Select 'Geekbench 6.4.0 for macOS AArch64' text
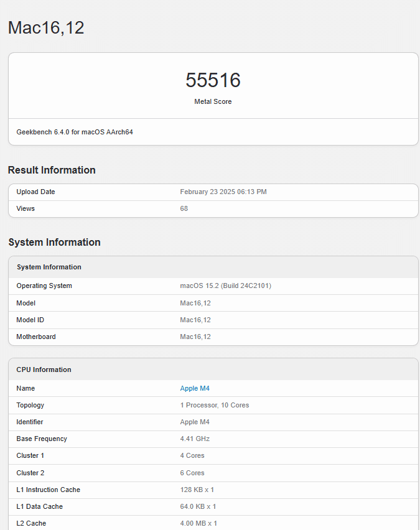The width and height of the screenshot is (420, 530). (x=75, y=132)
